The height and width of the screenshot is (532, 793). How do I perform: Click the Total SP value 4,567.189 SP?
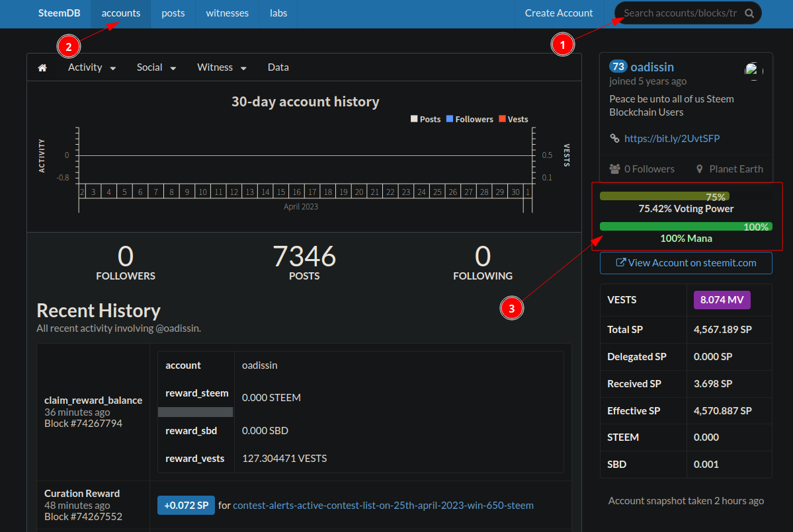click(723, 329)
